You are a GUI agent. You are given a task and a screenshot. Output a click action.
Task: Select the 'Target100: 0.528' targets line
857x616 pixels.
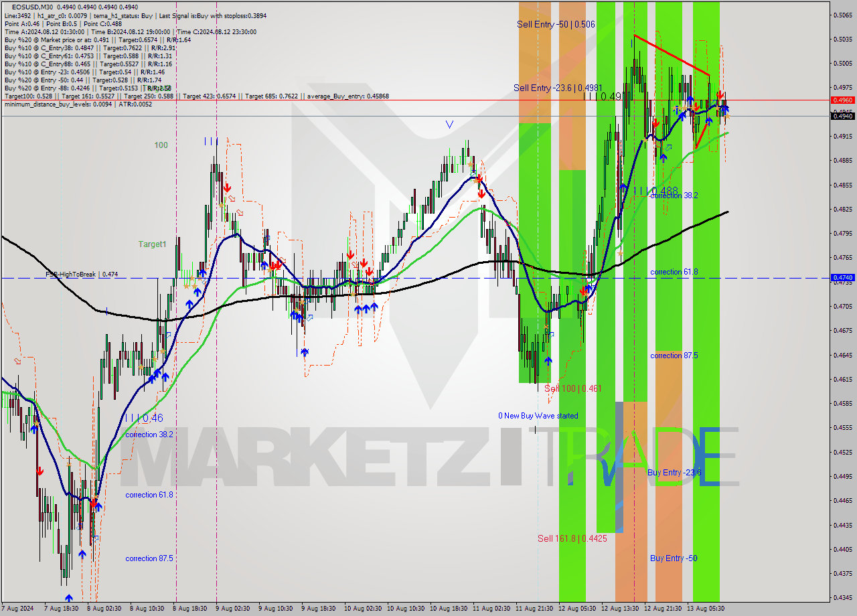click(196, 96)
